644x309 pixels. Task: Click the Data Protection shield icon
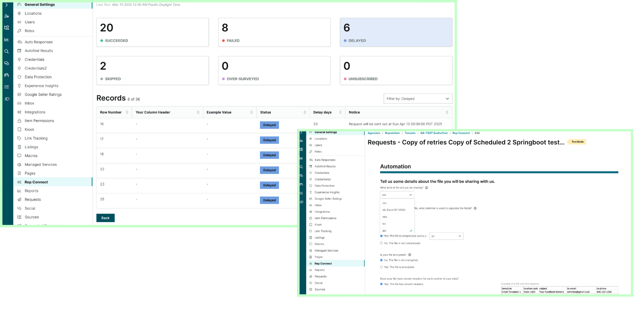[x=19, y=77]
